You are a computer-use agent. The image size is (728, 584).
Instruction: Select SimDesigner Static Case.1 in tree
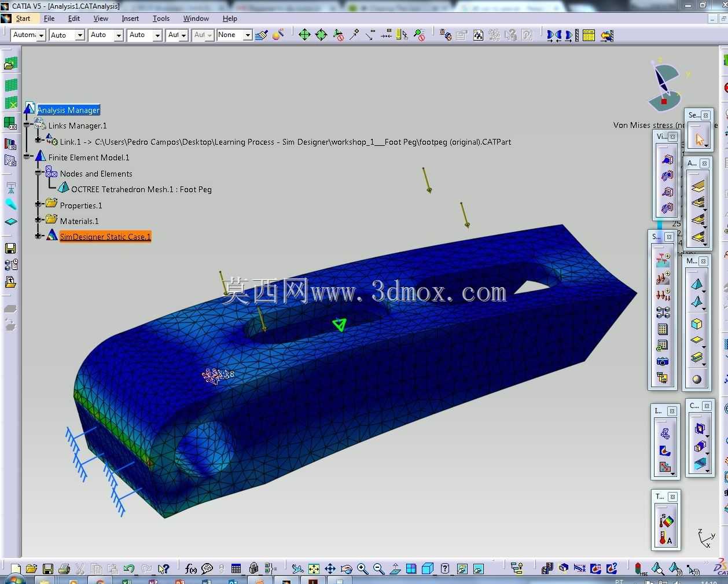coord(105,237)
